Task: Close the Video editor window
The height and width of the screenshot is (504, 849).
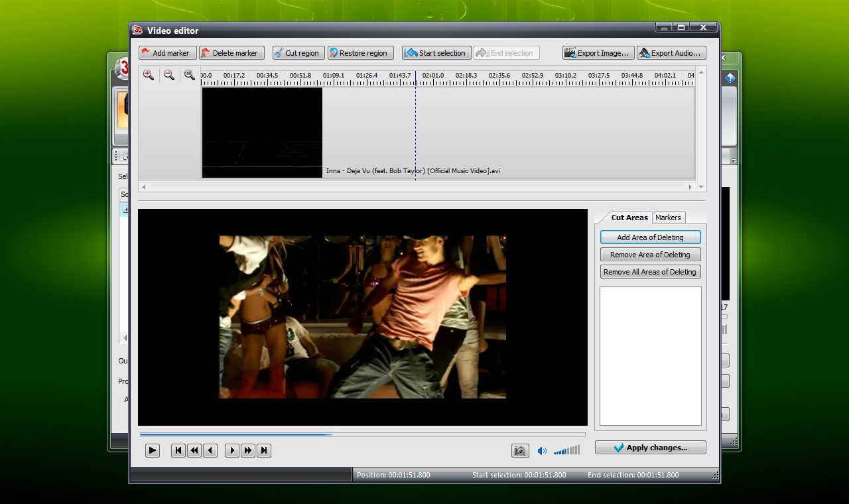Action: pyautogui.click(x=703, y=27)
